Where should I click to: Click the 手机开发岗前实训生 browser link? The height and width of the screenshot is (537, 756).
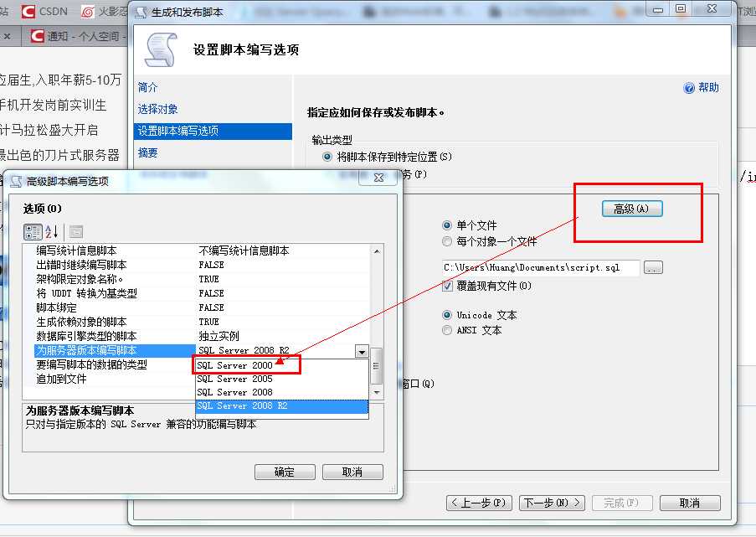(53, 105)
